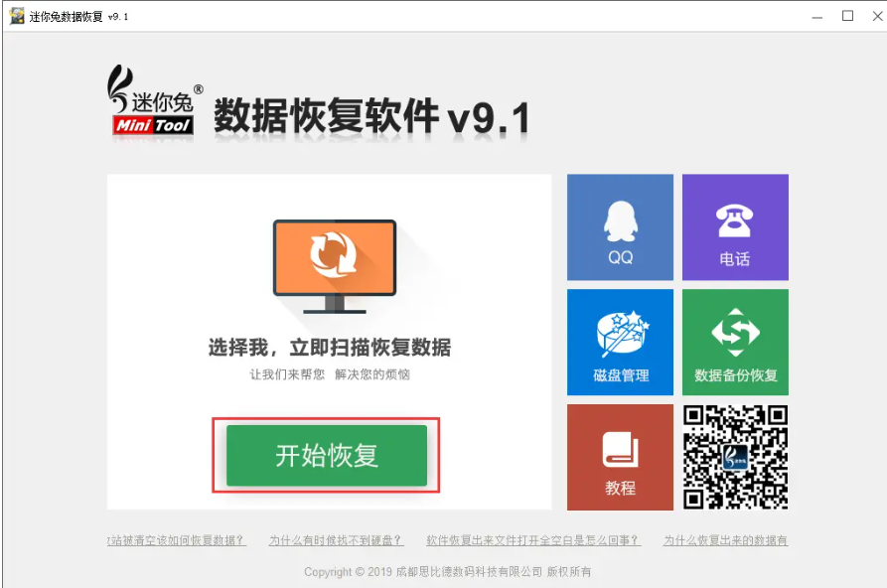Click the magic wand disk icon
Screen dimensions: 887x588
619,326
